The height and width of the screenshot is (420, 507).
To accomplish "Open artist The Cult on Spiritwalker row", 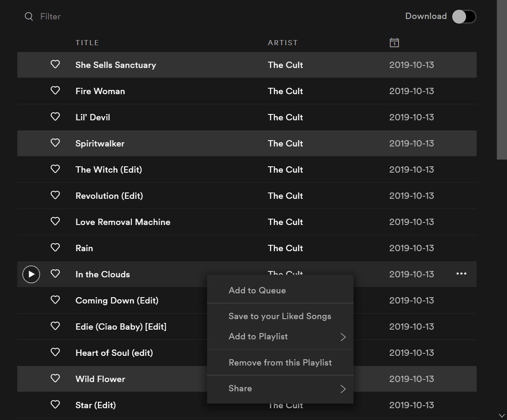I will pos(285,144).
